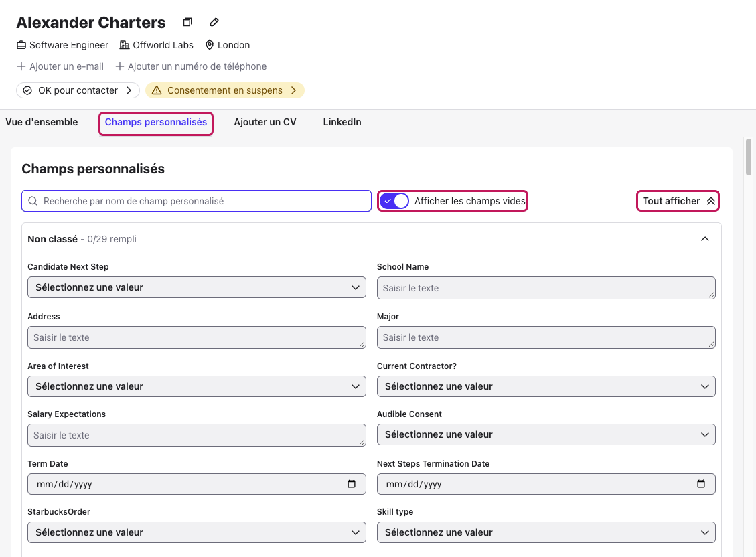Click the plus icon for Ajouter un e-mail
Image resolution: width=756 pixels, height=557 pixels.
[x=21, y=66]
